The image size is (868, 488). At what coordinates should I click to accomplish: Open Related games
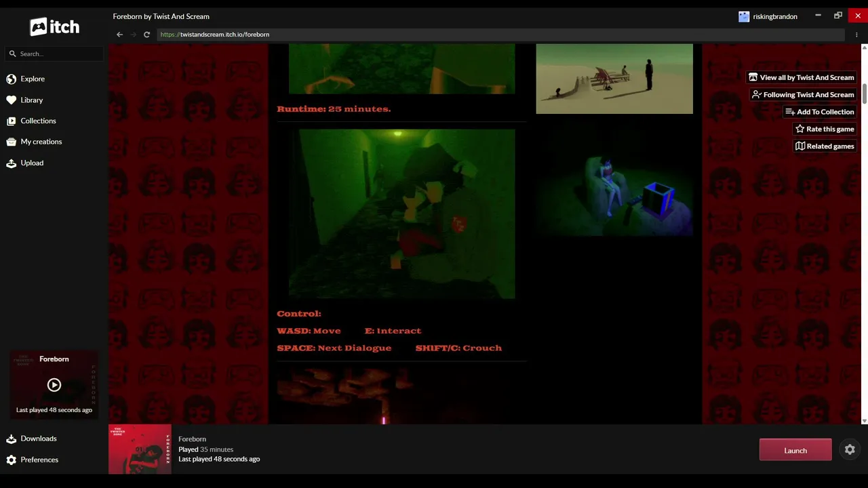click(x=824, y=146)
